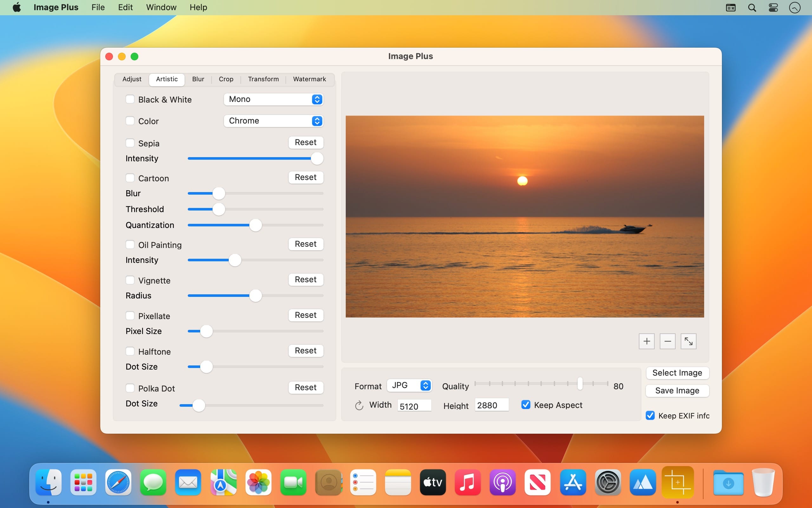812x508 pixels.
Task: Open Messages in the dock
Action: 153,483
